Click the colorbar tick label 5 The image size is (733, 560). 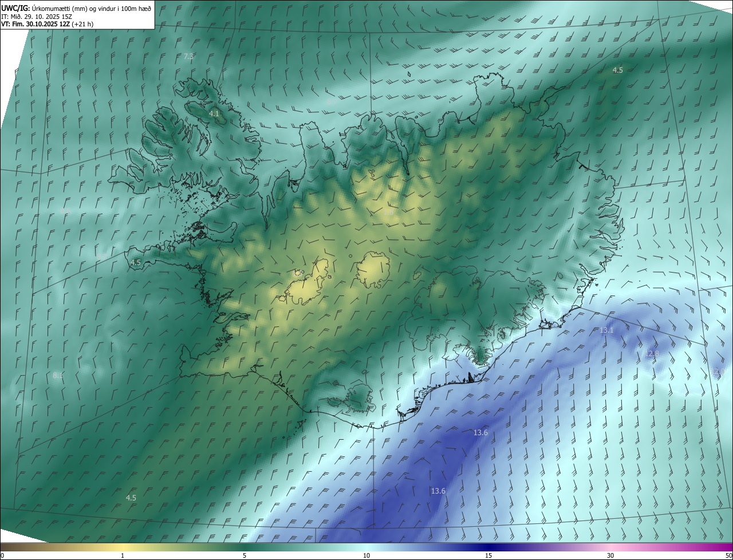coord(245,555)
